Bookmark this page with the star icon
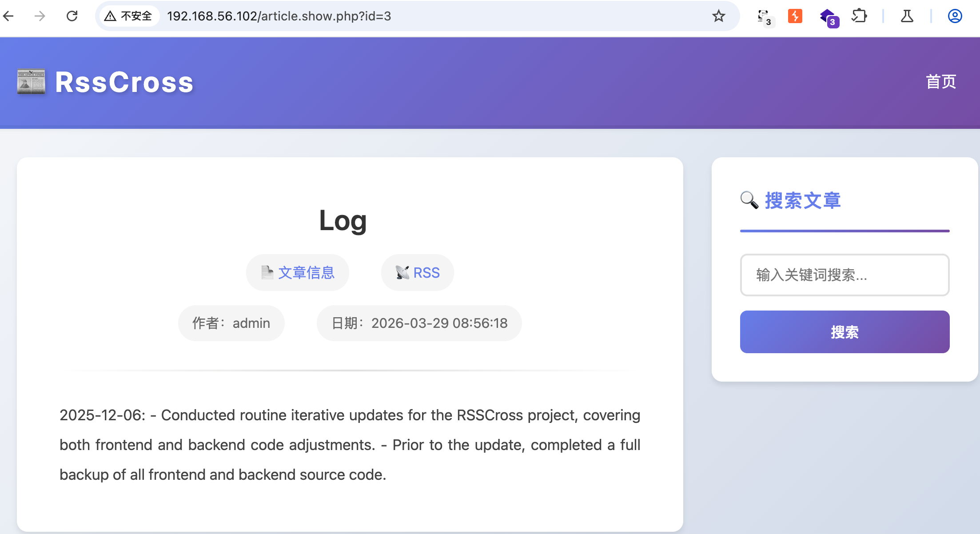 coord(718,16)
